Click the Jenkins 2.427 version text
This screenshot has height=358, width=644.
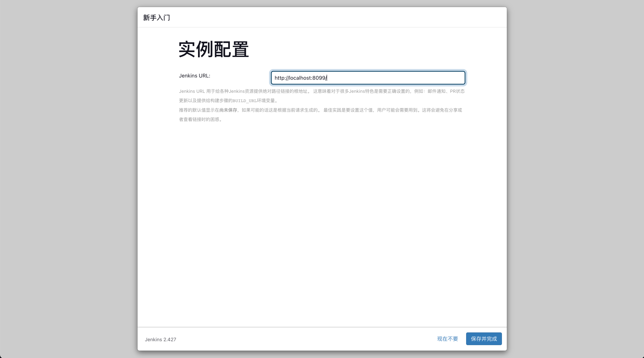160,340
